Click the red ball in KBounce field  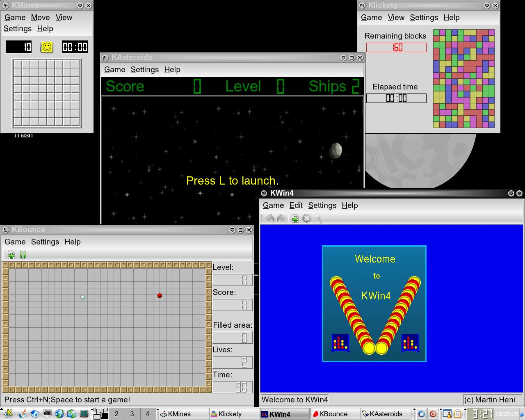click(160, 295)
